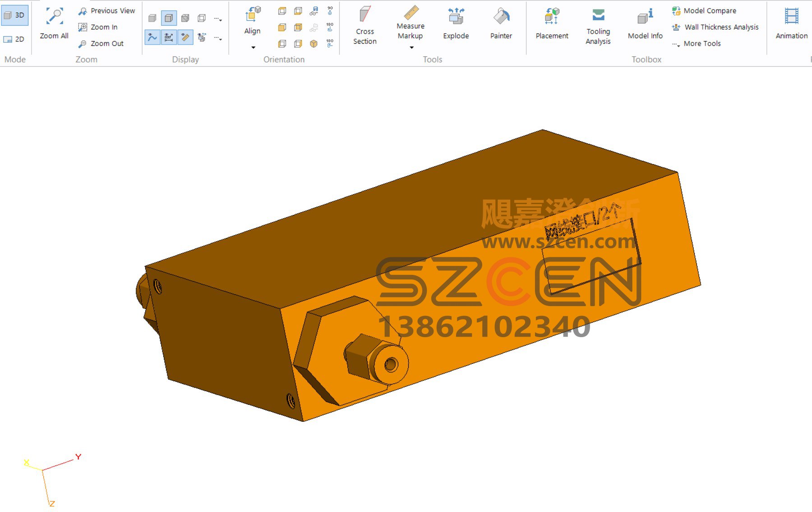Screen dimensions: 812x512
Task: Select the top-face view cube in Orientation
Action: pos(282,11)
